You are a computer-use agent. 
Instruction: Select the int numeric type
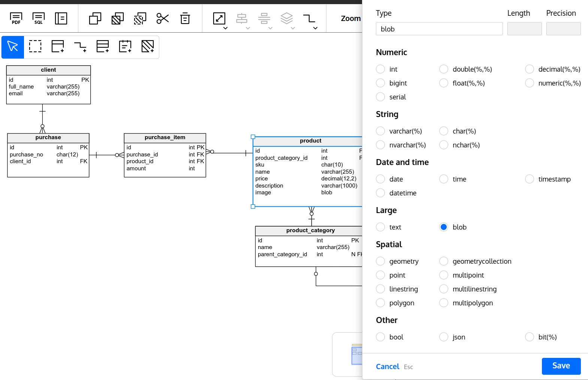point(380,69)
